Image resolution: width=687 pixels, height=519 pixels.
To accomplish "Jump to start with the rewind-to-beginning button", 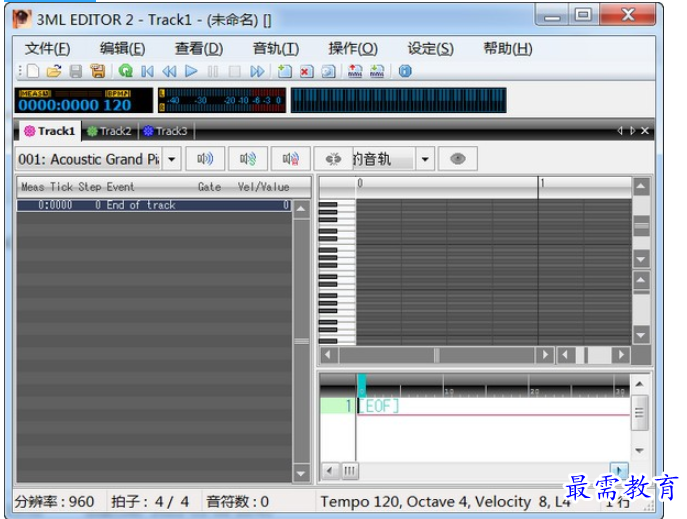I will coord(148,71).
